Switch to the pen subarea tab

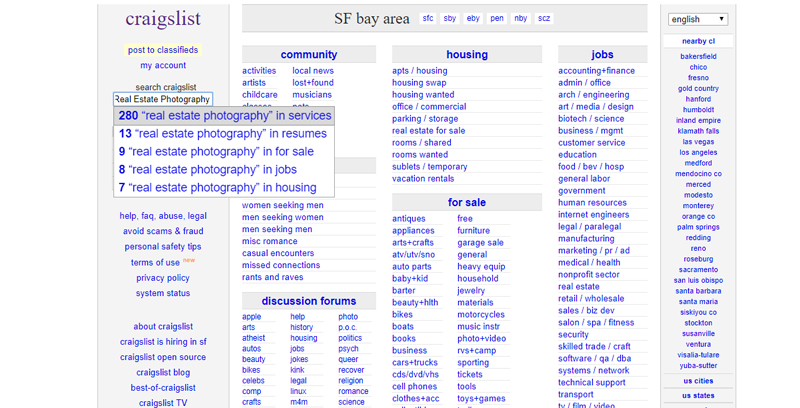pyautogui.click(x=497, y=18)
